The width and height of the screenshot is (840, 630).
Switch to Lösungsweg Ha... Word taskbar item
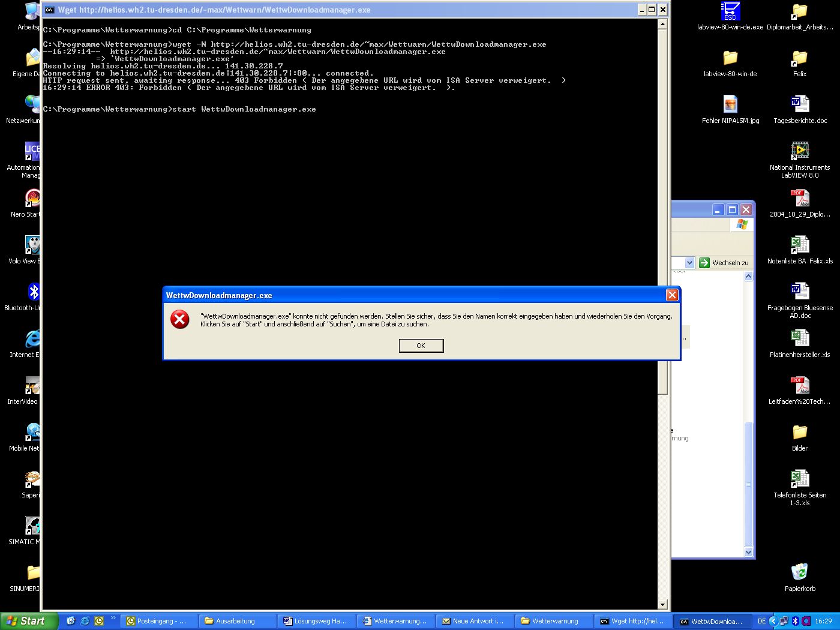coord(316,621)
